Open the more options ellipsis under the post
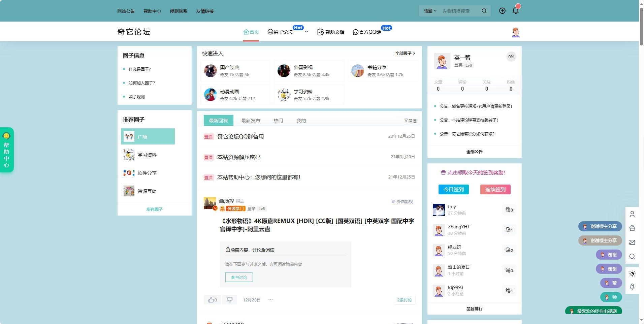This screenshot has width=644, height=324. point(270,299)
